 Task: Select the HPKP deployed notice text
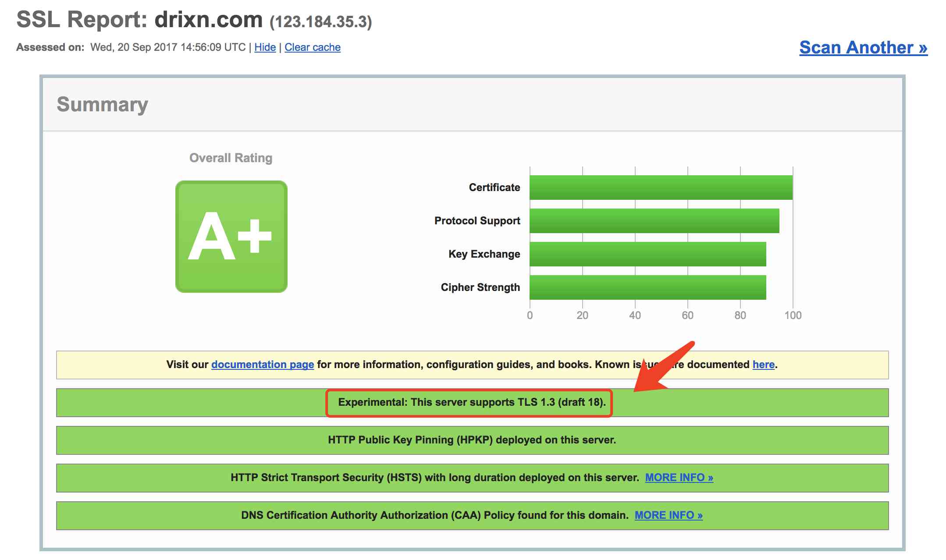472,440
